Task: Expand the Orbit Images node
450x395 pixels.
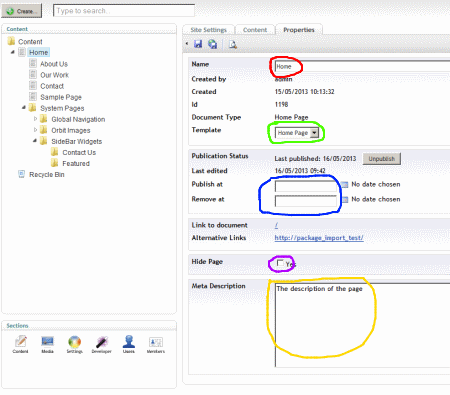Action: [x=35, y=130]
